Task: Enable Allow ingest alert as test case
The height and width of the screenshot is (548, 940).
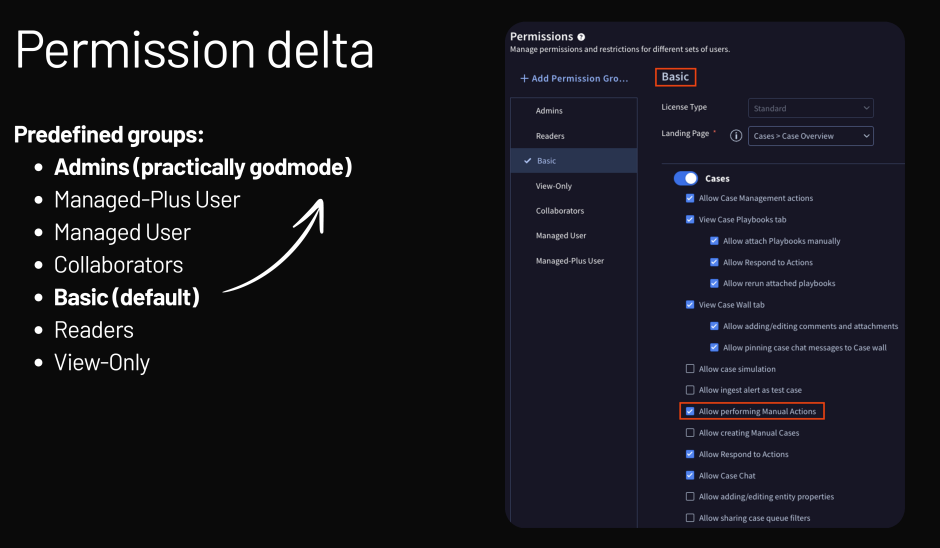Action: (690, 390)
